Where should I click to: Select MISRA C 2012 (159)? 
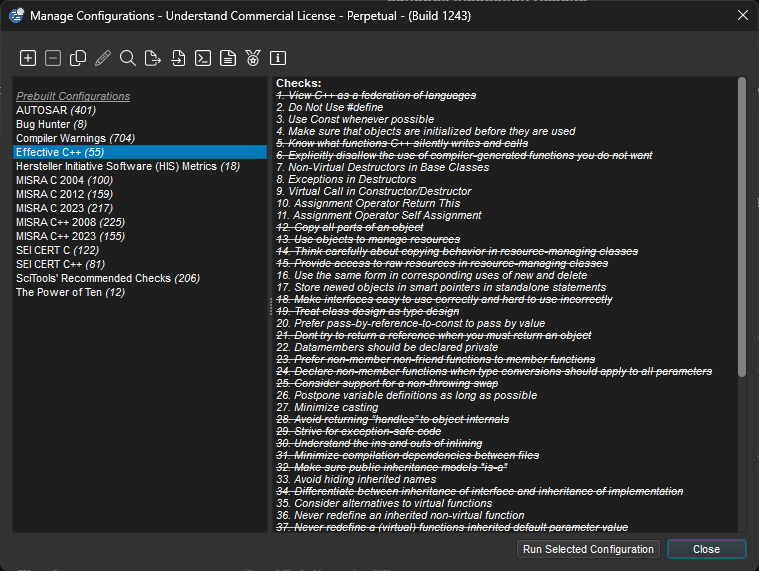pos(139,194)
